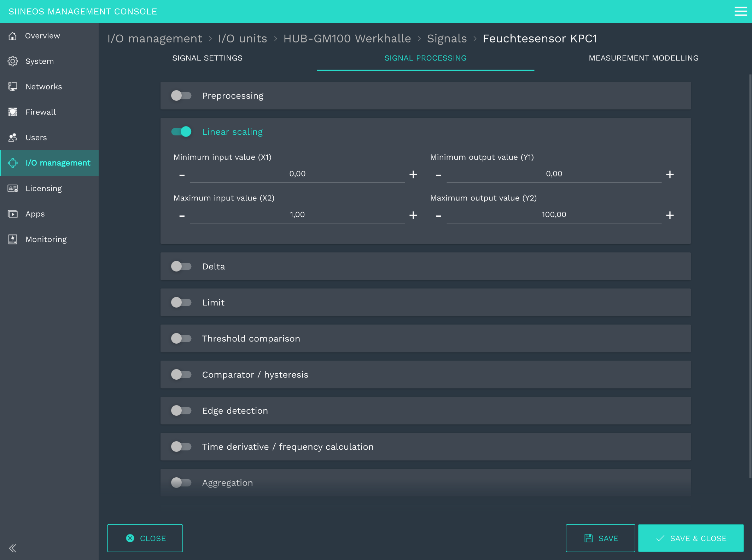Click the Networks monitor icon
Screen dimensions: 752x560
[x=13, y=87]
